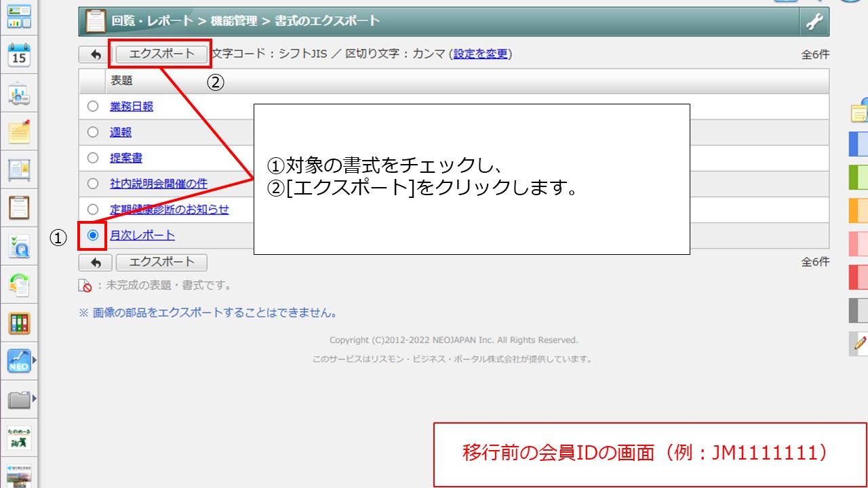Go to 機能管理 in the breadcrumb

(x=234, y=21)
